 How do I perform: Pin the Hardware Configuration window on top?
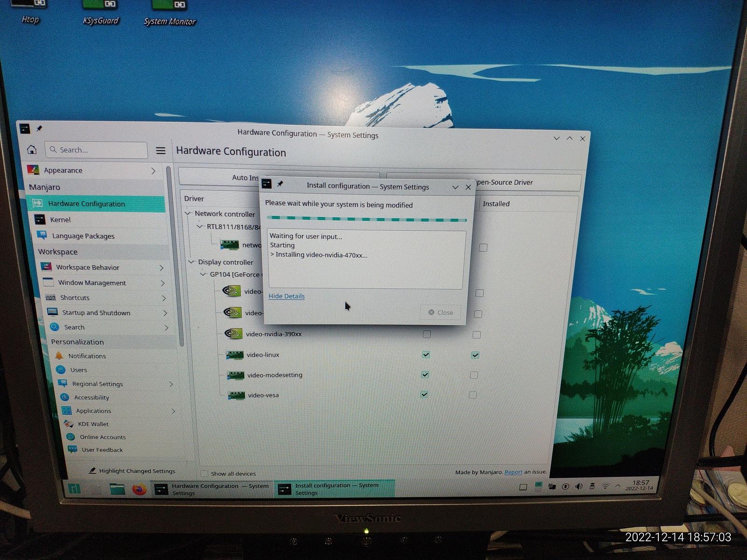click(39, 128)
